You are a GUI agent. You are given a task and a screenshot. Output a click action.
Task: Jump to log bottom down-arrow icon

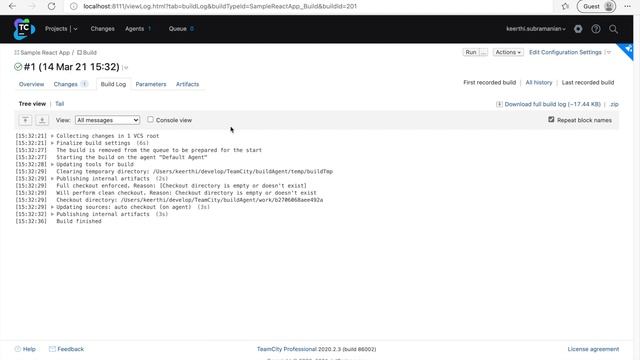click(x=42, y=120)
